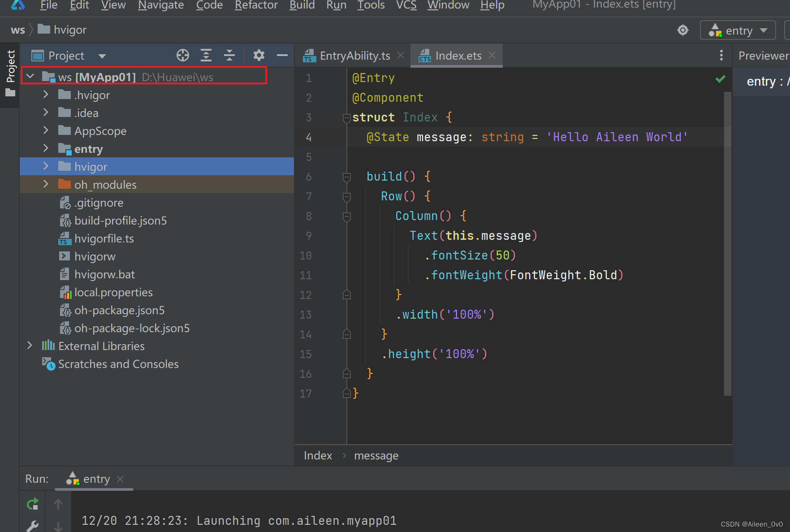Expand the entry folder in project tree
The height and width of the screenshot is (532, 790).
coord(46,149)
